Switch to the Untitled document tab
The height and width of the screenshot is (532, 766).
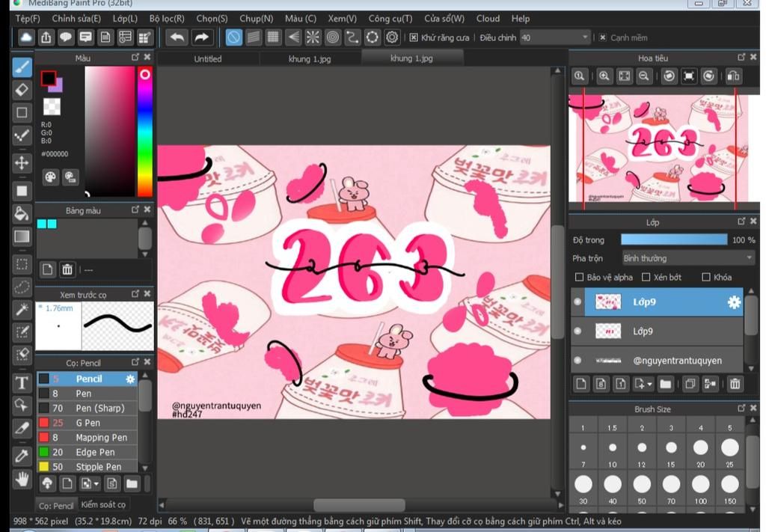208,58
